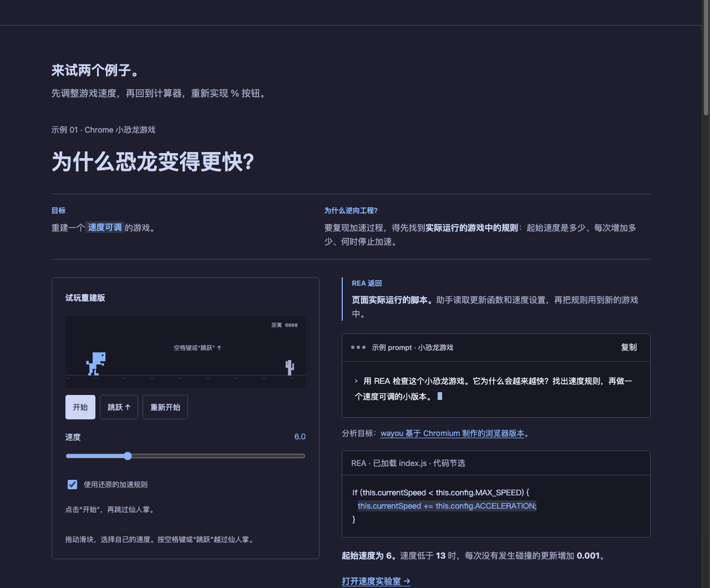Click the 来试两个例子。 heading

96,70
